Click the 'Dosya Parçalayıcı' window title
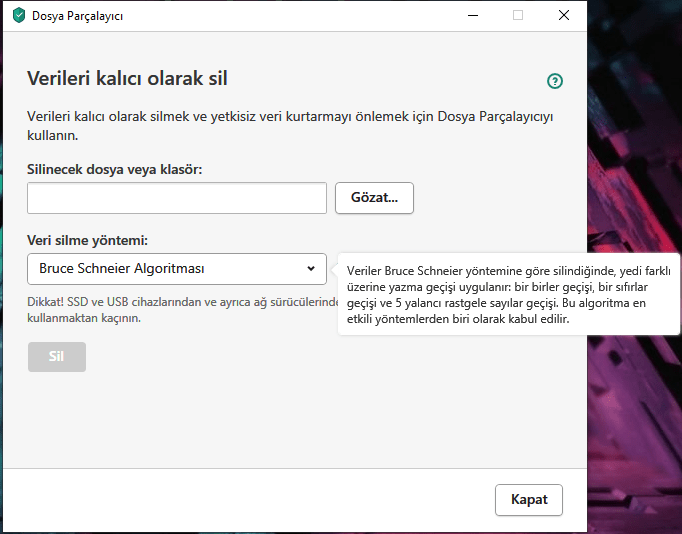Viewport: 682px width, 534px height. coord(77,16)
